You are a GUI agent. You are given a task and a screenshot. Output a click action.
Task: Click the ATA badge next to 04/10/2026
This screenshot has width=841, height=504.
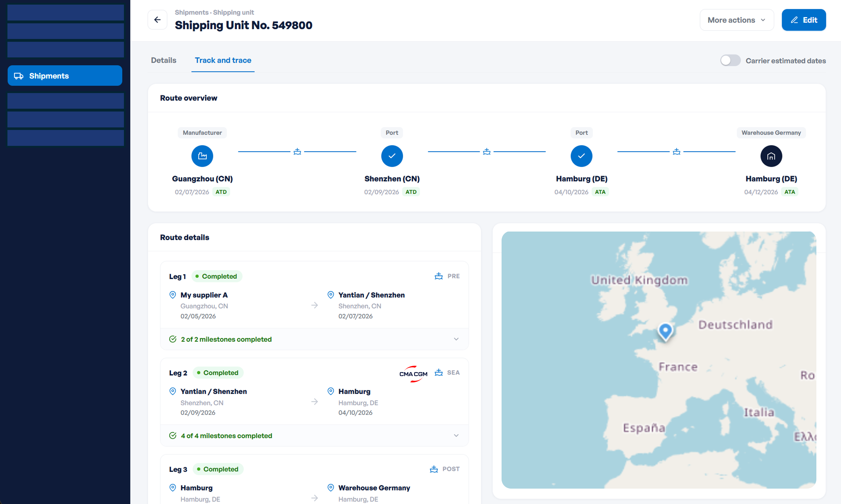point(600,192)
